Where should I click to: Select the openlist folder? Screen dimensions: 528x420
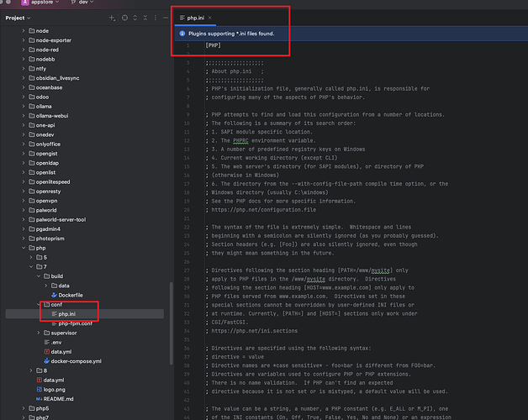pyautogui.click(x=42, y=172)
